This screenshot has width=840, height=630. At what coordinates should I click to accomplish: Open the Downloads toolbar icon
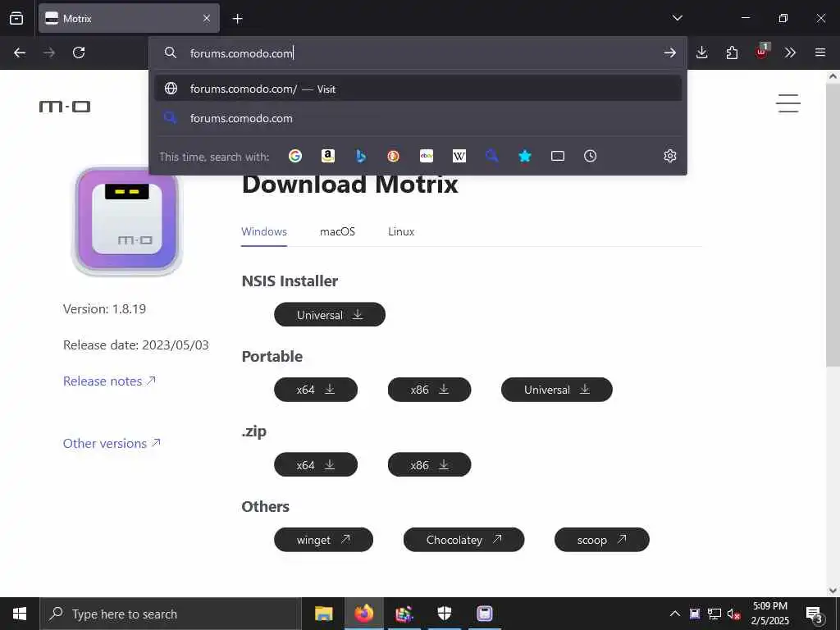702,52
